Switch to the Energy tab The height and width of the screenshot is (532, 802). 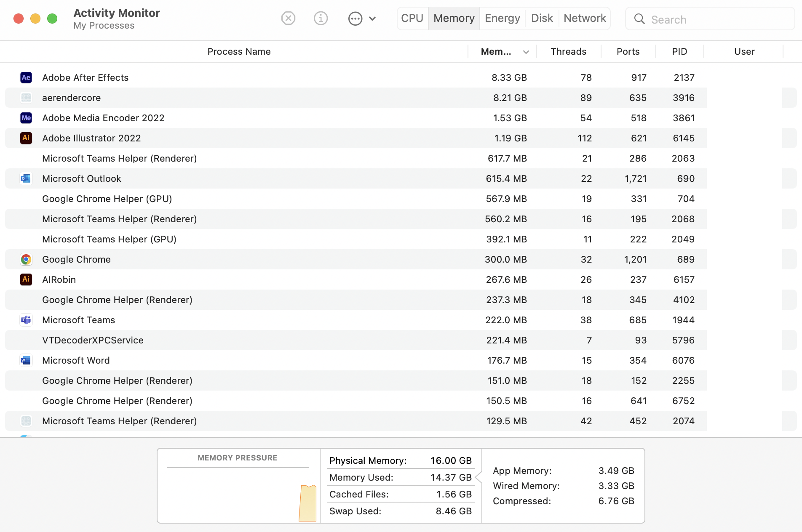pos(502,19)
